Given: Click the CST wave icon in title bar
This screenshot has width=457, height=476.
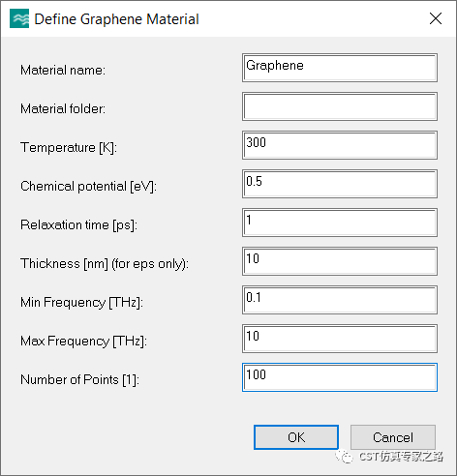Looking at the screenshot, I should [x=19, y=18].
